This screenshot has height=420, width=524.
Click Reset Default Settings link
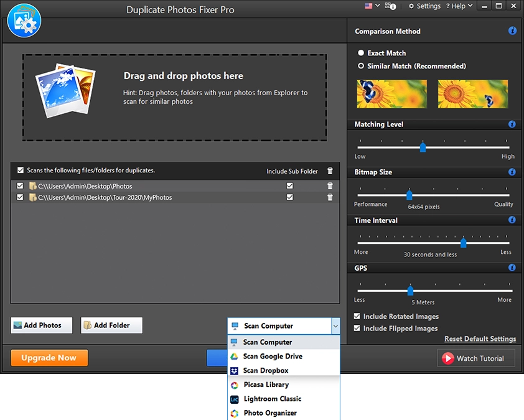[x=480, y=339]
